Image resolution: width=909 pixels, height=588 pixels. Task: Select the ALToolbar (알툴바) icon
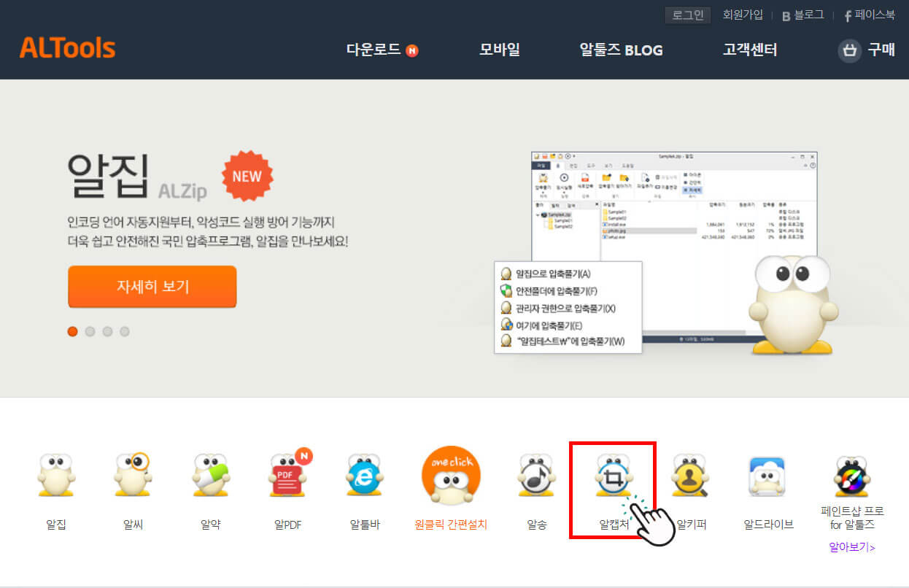(364, 478)
